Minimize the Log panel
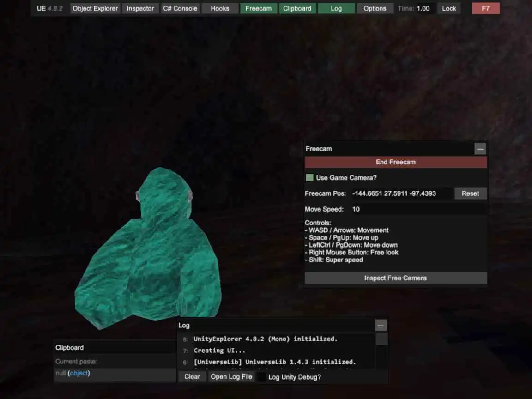Image resolution: width=532 pixels, height=399 pixels. coord(381,326)
